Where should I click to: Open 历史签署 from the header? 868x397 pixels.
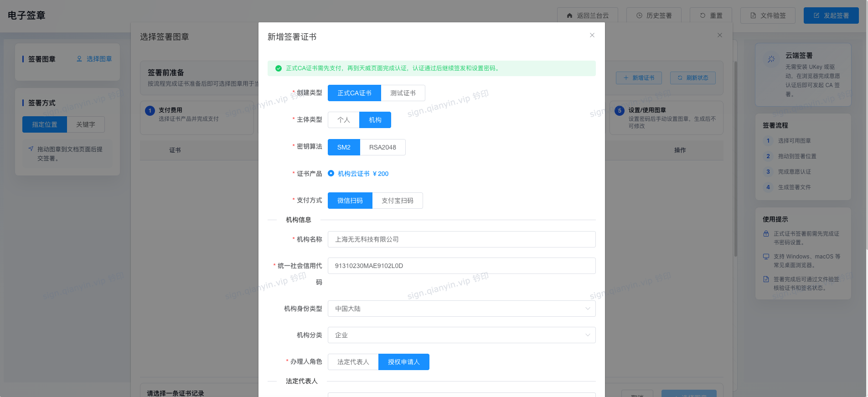click(654, 15)
